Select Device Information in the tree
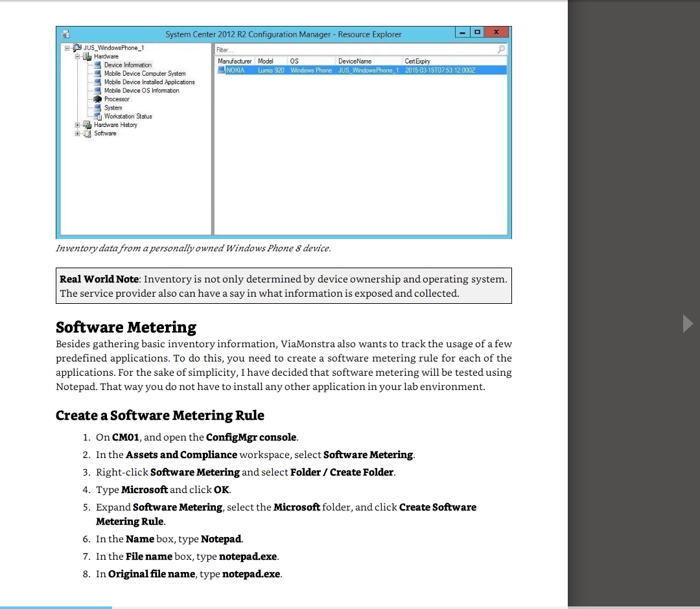This screenshot has height=609, width=700. point(128,65)
